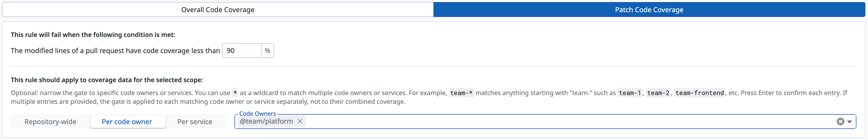
Task: Remove the @team/platform chip with its X
Action: [300, 122]
